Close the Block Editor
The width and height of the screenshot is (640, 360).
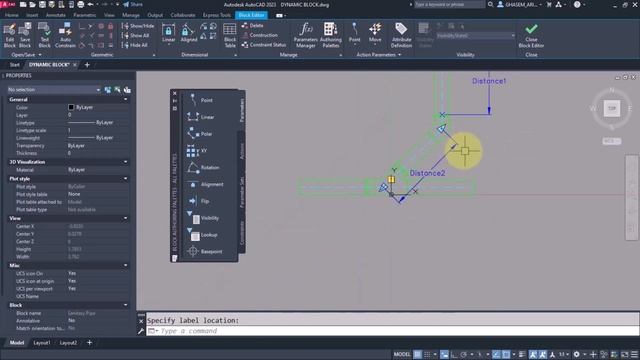click(531, 36)
